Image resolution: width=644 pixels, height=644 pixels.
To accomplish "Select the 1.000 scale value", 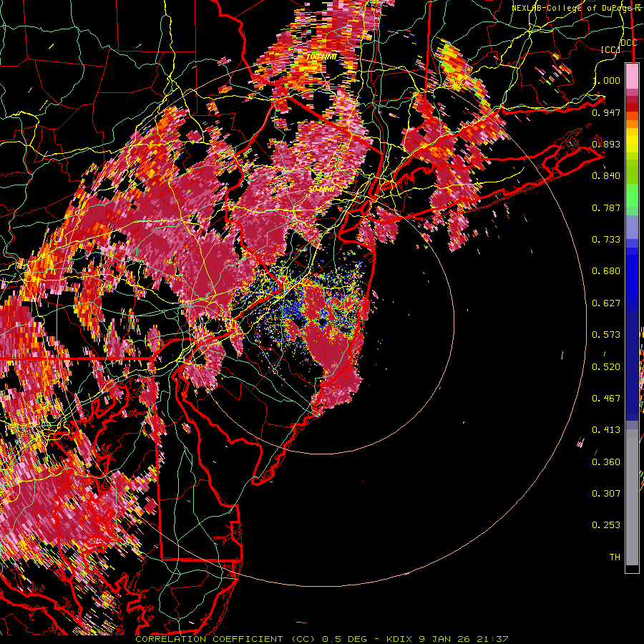I will click(606, 80).
